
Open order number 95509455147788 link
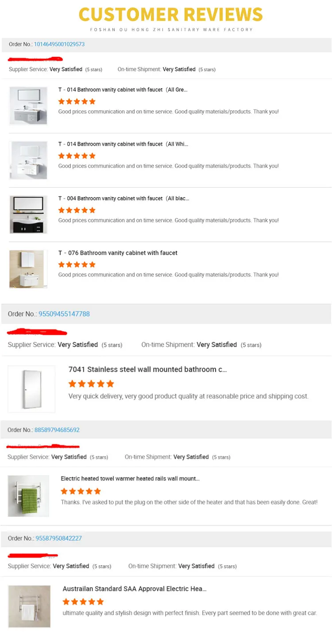click(x=64, y=314)
